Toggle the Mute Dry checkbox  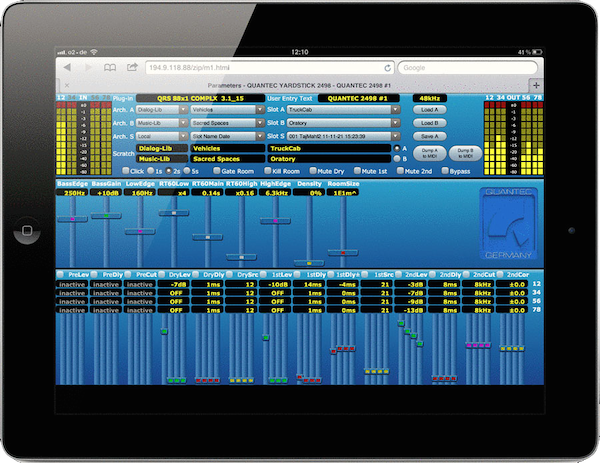[312, 172]
